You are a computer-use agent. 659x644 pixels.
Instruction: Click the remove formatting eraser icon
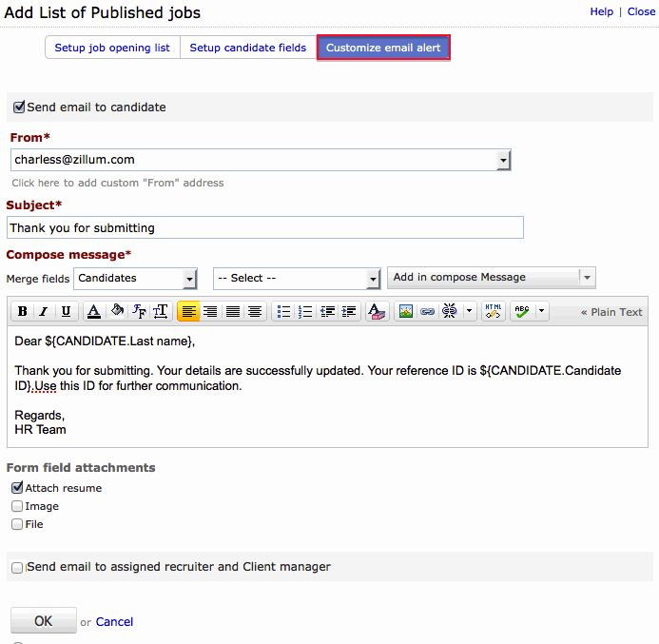tap(377, 311)
